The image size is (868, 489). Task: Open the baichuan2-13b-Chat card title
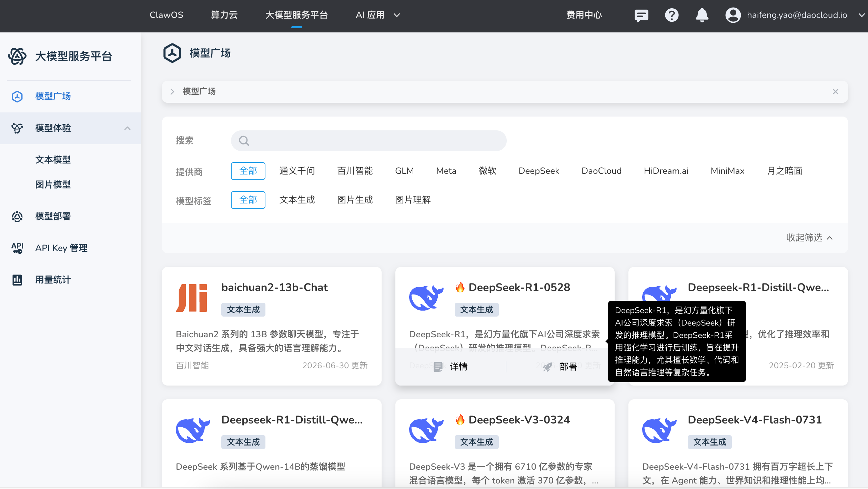coord(274,287)
